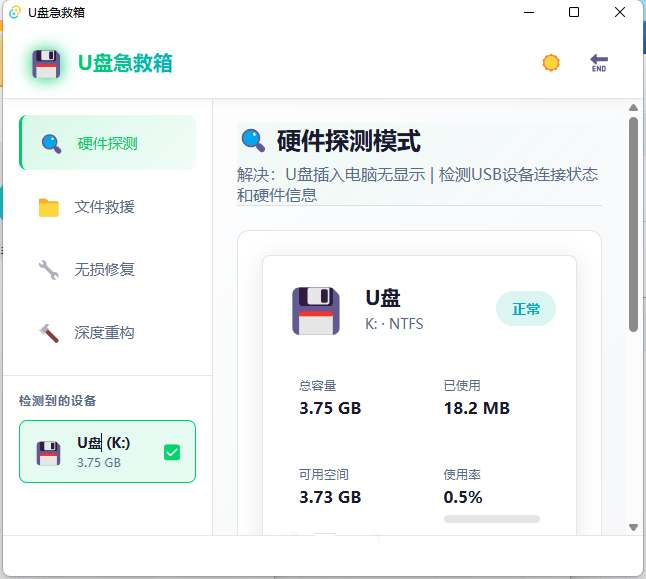Image resolution: width=646 pixels, height=579 pixels.
Task: Click the 使用率 label
Action: click(x=462, y=475)
